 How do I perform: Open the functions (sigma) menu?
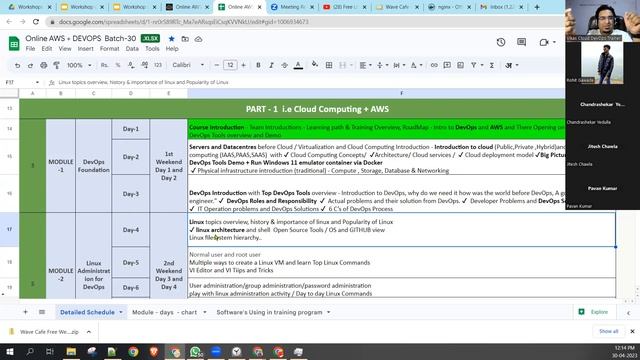pyautogui.click(x=492, y=65)
